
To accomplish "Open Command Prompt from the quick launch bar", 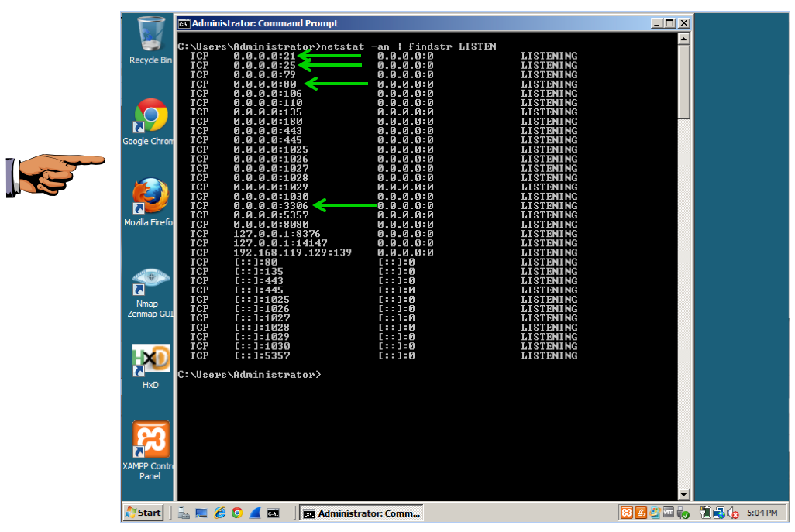I will 273,513.
